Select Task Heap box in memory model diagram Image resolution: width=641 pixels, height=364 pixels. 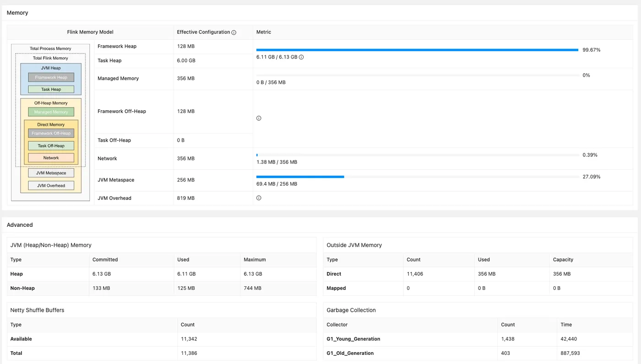[51, 89]
